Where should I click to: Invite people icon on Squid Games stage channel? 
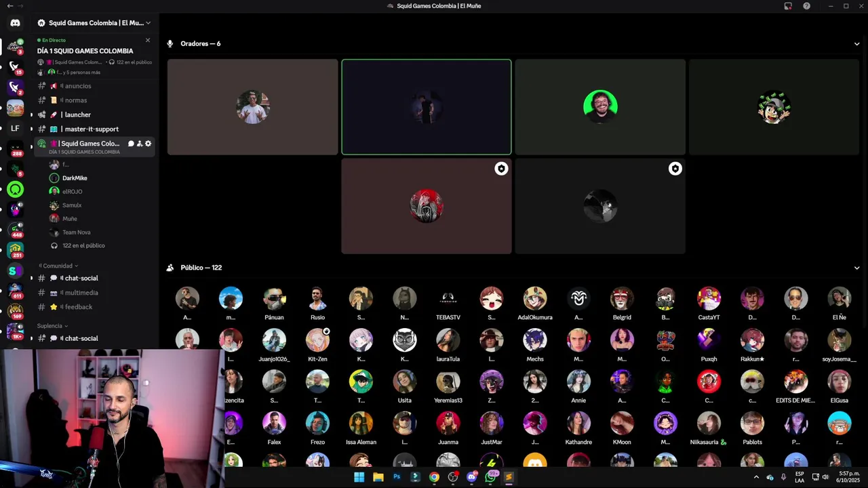coord(140,144)
